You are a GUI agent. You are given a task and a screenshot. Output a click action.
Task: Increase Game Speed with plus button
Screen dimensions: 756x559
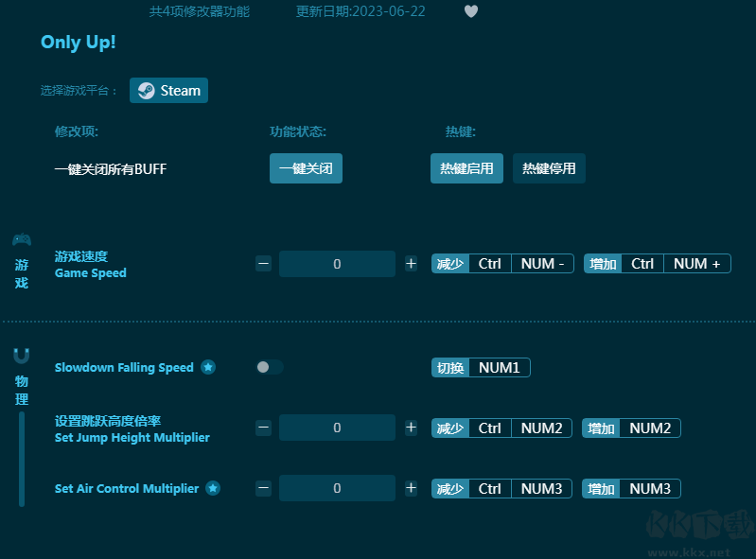tap(411, 264)
